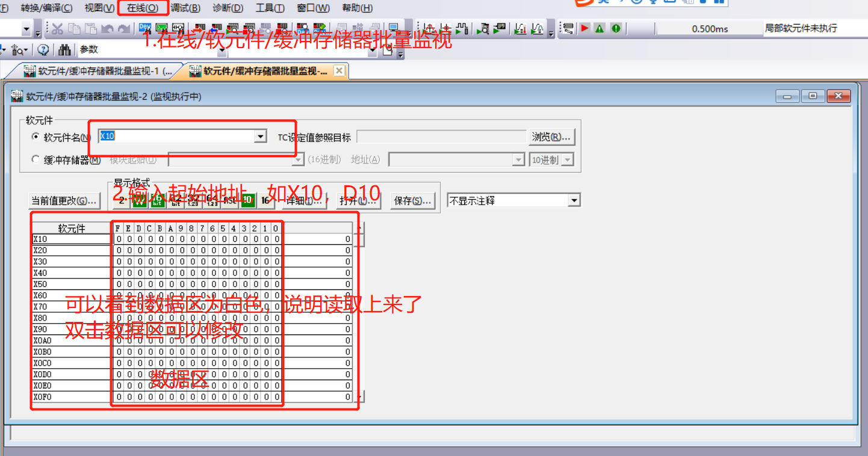Viewport: 868px width, 456px height.
Task: Select binary '2' display format
Action: pos(122,201)
